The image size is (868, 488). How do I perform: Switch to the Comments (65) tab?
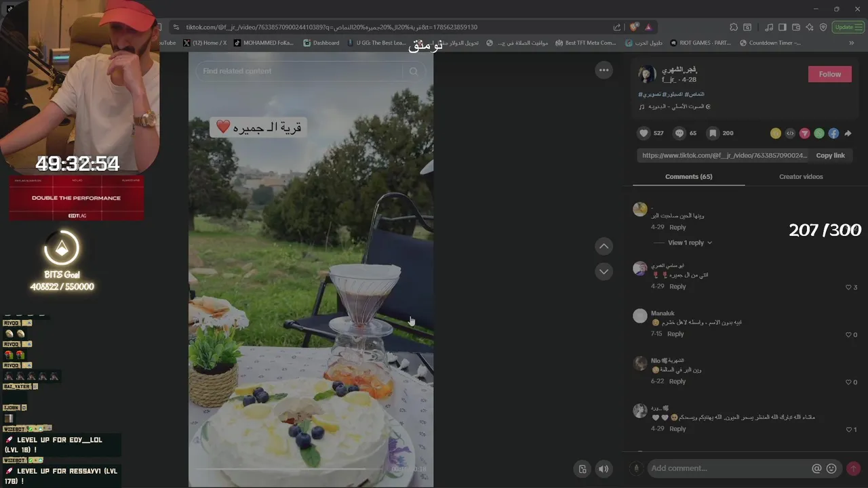(688, 177)
